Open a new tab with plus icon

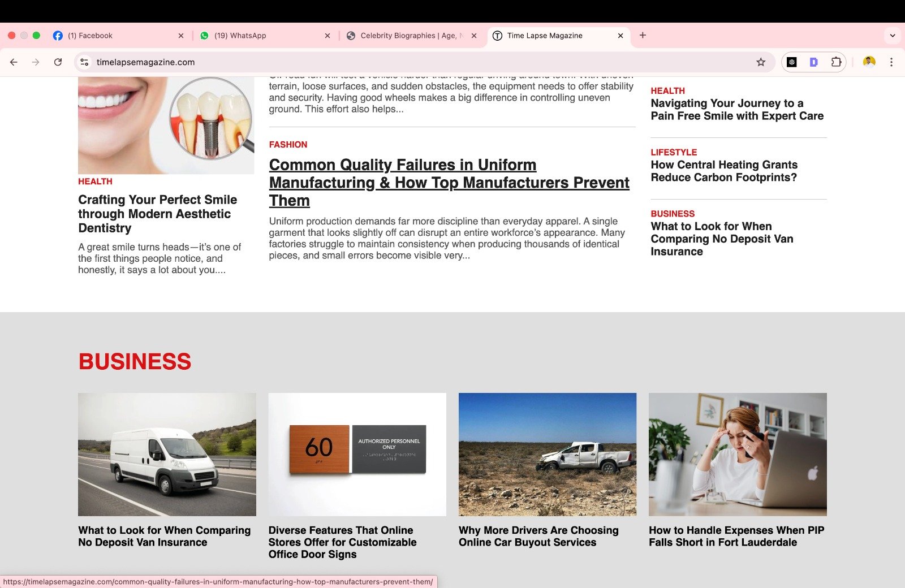(643, 35)
